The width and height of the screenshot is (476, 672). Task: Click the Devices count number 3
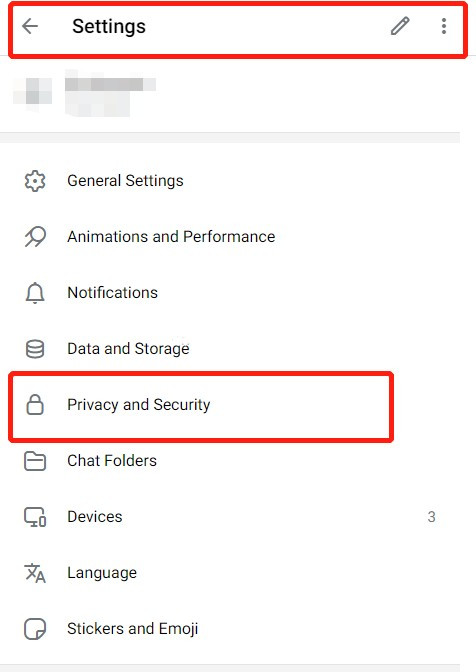[x=431, y=517]
